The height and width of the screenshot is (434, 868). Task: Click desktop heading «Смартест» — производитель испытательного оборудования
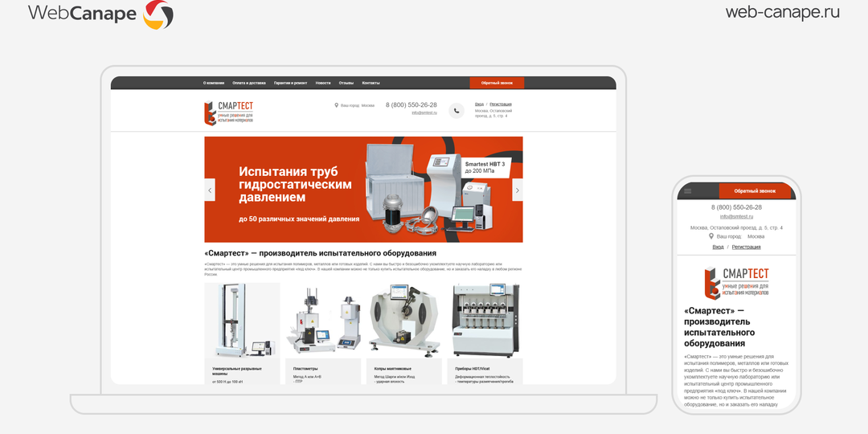point(321,253)
